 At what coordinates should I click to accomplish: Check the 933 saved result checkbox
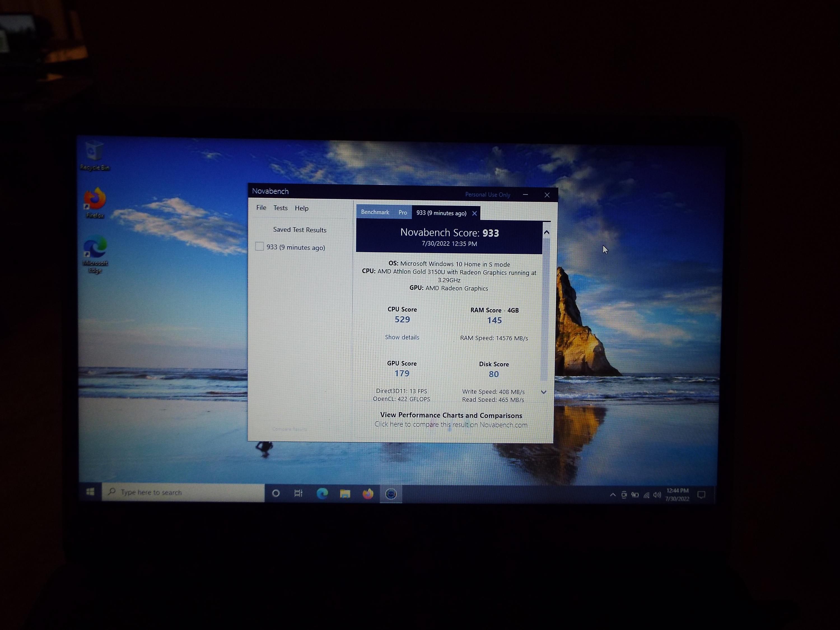259,246
